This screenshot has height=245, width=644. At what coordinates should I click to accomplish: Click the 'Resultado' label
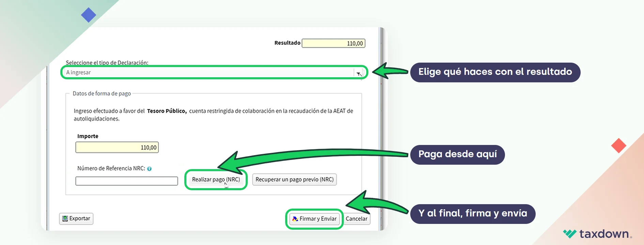(x=288, y=43)
